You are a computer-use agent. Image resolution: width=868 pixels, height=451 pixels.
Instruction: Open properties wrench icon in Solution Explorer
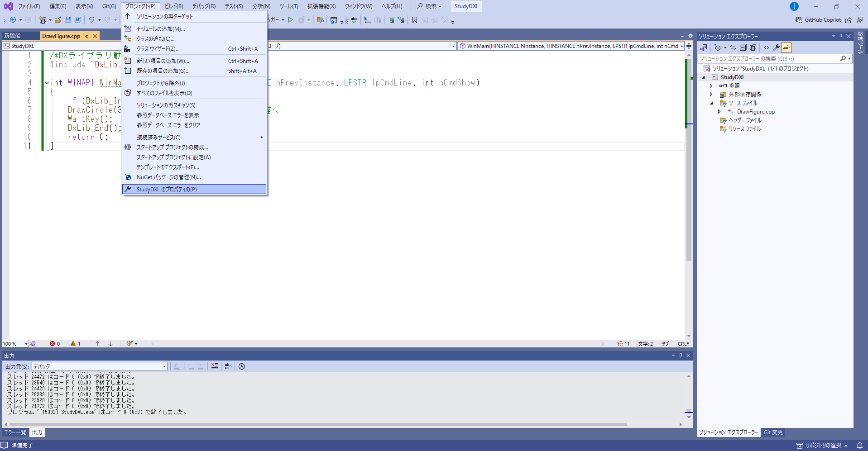pyautogui.click(x=776, y=47)
